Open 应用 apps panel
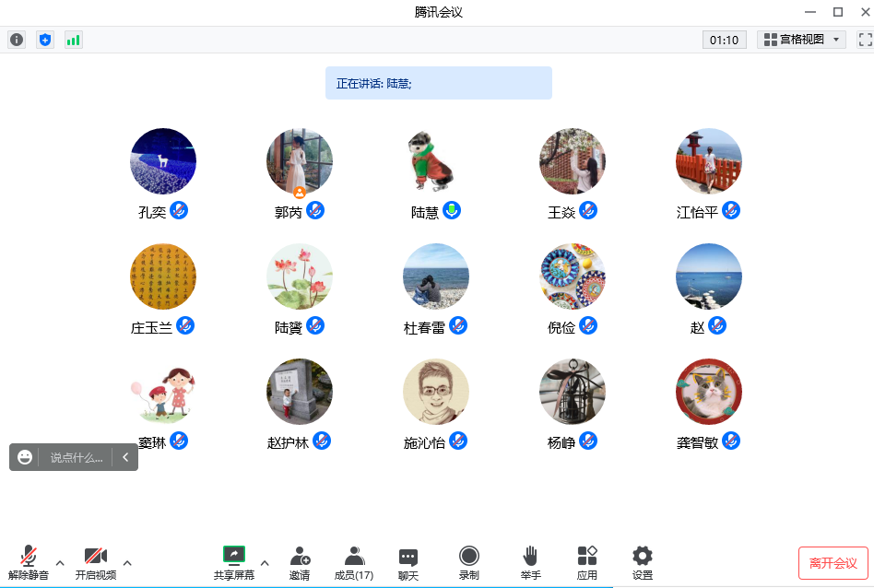This screenshot has width=874, height=588. point(587,562)
